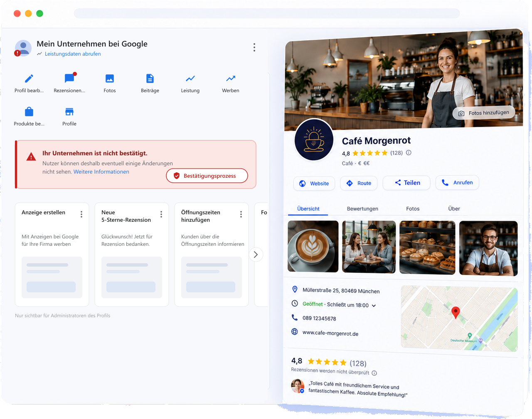Click the Anrufen button
Viewport: 532px width, 419px height.
tap(457, 182)
